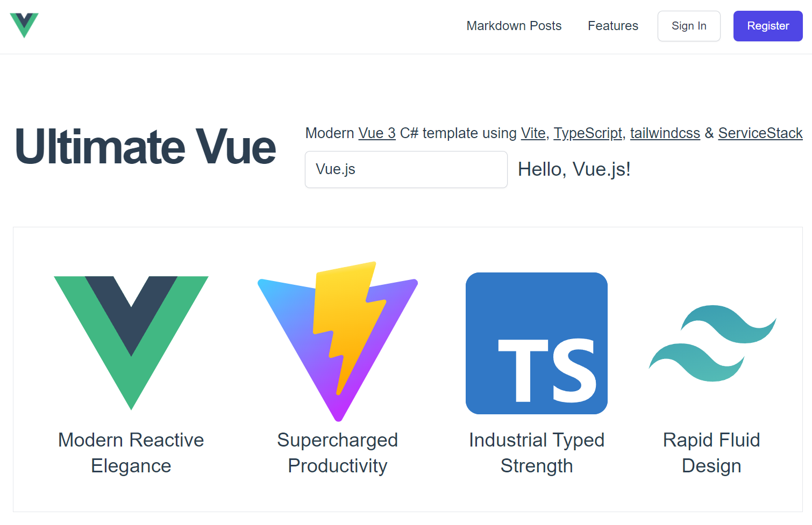The height and width of the screenshot is (525, 812).
Task: Open the tailwindcss link
Action: coord(665,133)
